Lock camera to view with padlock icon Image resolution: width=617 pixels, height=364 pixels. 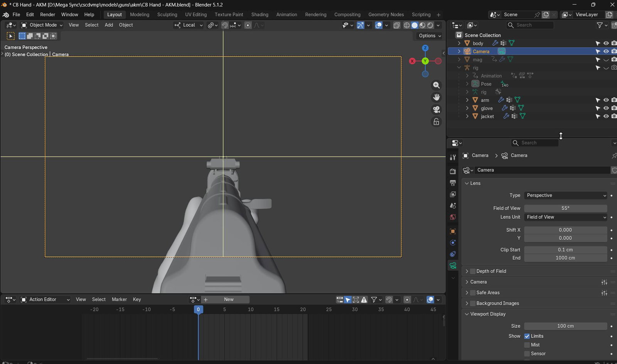click(x=436, y=122)
